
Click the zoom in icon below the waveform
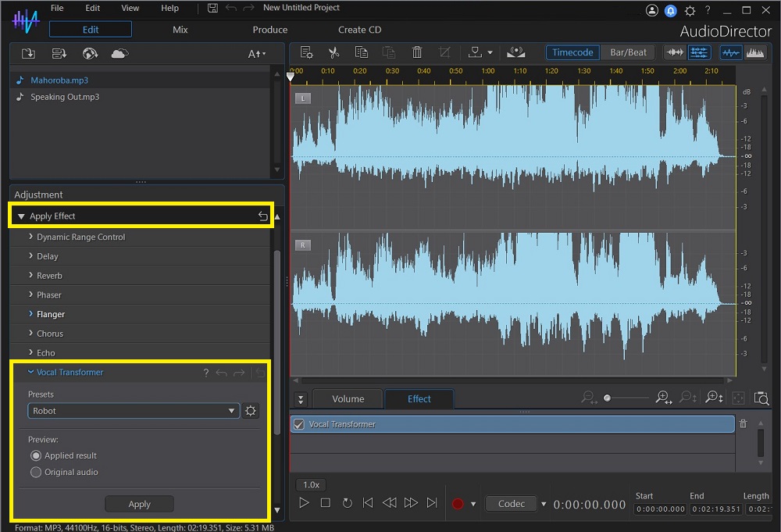click(663, 398)
